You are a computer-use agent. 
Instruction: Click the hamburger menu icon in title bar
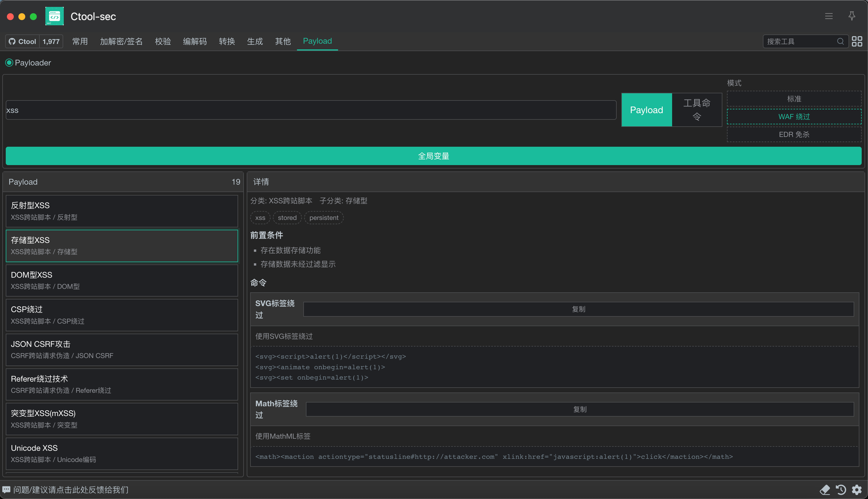(829, 16)
